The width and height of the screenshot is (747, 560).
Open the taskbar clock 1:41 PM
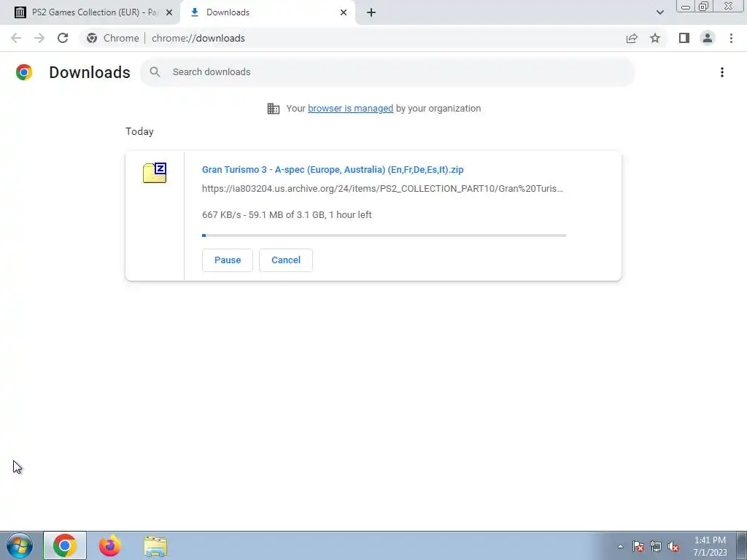[710, 546]
